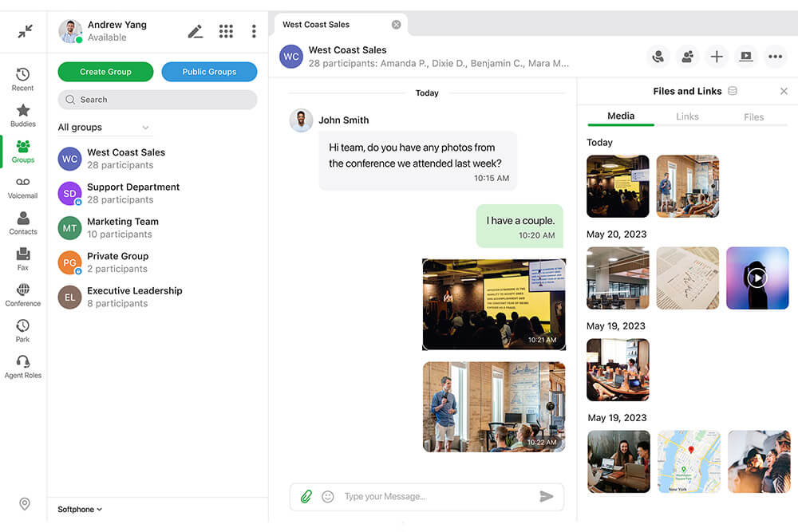Image resolution: width=798 pixels, height=532 pixels.
Task: Open today's presentation screen media thumbnail
Action: [618, 186]
